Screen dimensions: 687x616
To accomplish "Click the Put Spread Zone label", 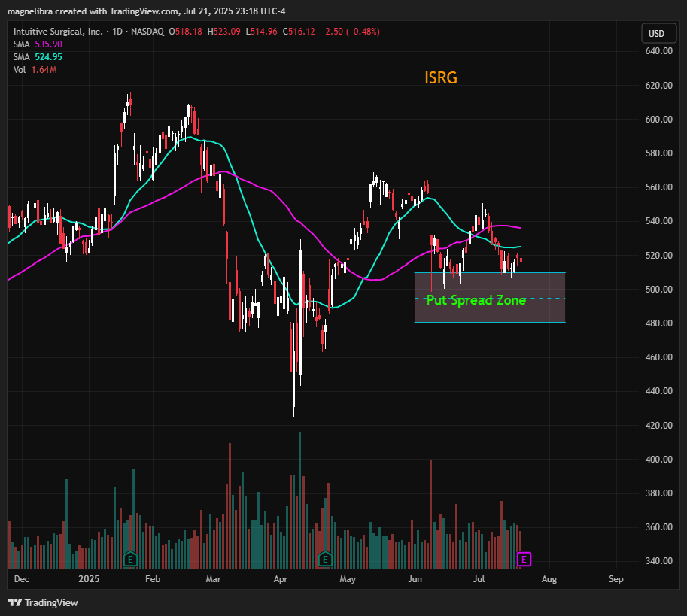I will point(476,300).
